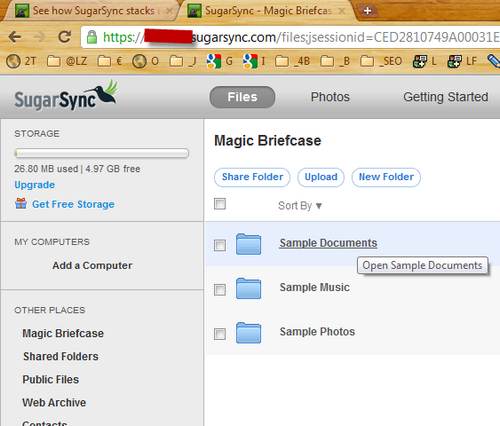500x426 pixels.
Task: Click the browser forward arrow
Action: tap(39, 37)
